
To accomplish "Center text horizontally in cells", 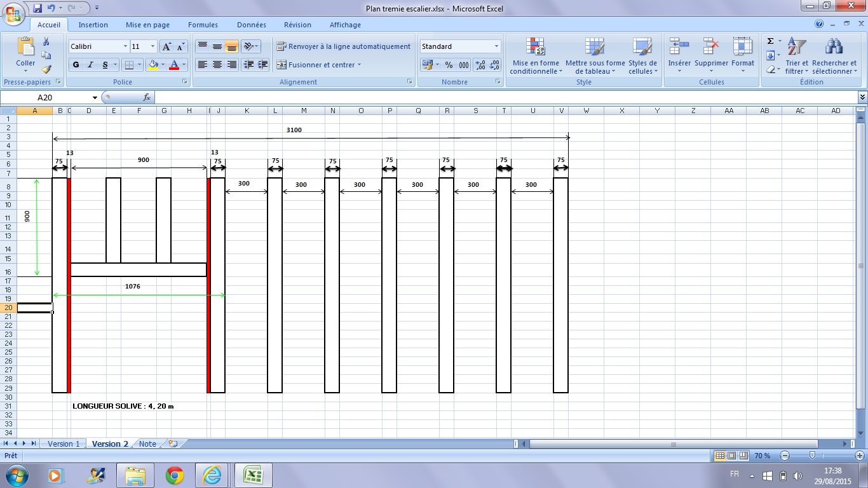I will coord(217,64).
